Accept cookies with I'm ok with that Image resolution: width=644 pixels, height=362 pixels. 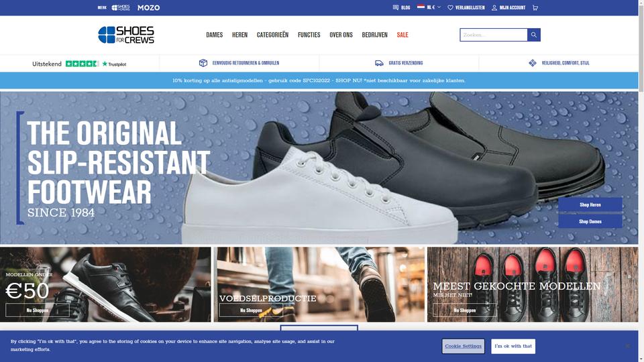[513, 346]
